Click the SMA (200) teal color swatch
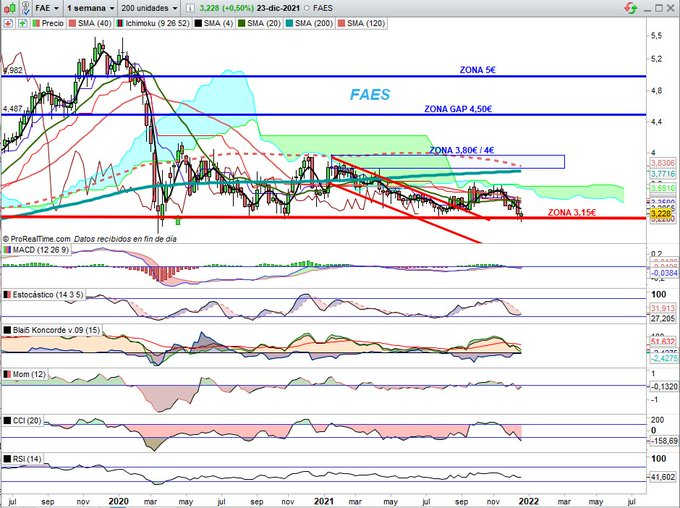 coord(289,23)
